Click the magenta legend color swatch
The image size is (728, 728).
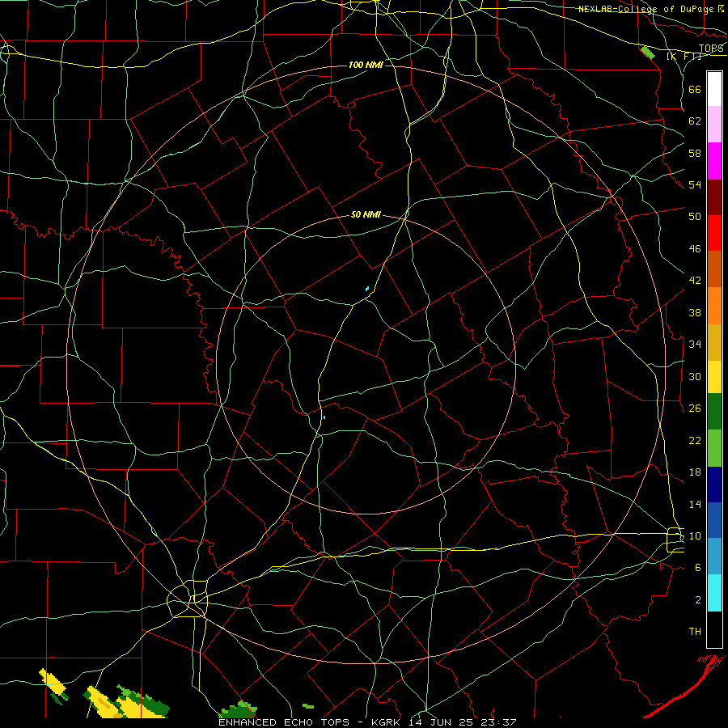point(714,161)
